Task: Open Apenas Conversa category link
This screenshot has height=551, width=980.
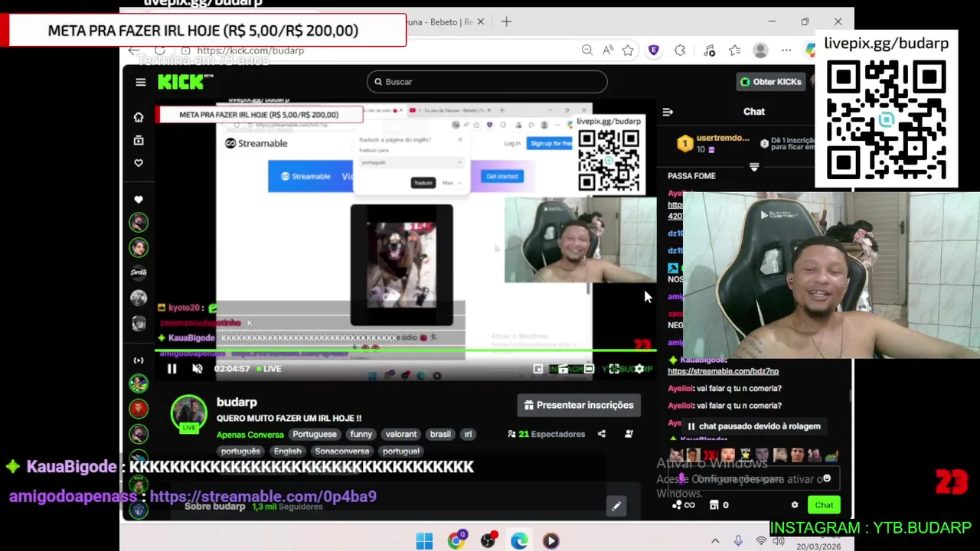Action: (x=250, y=435)
